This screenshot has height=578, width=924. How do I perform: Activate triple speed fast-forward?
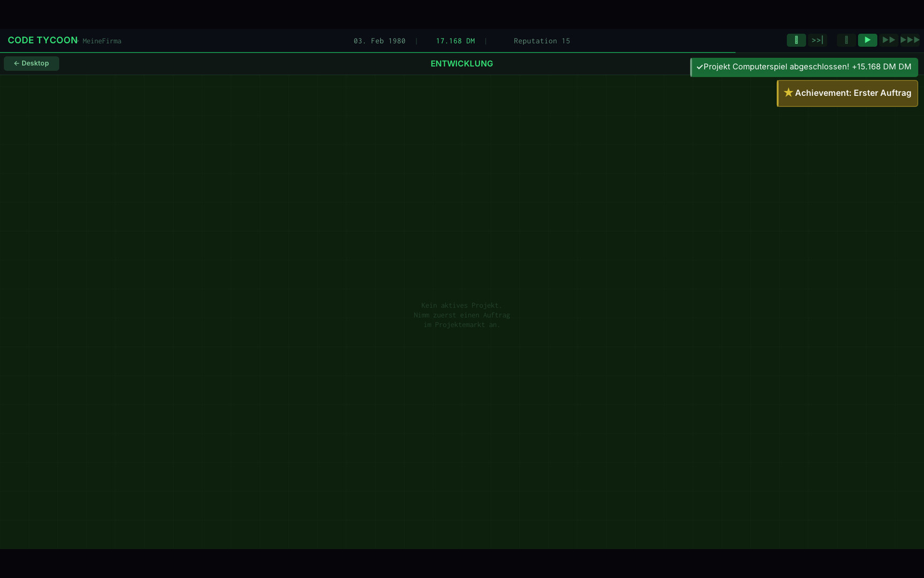(x=910, y=40)
